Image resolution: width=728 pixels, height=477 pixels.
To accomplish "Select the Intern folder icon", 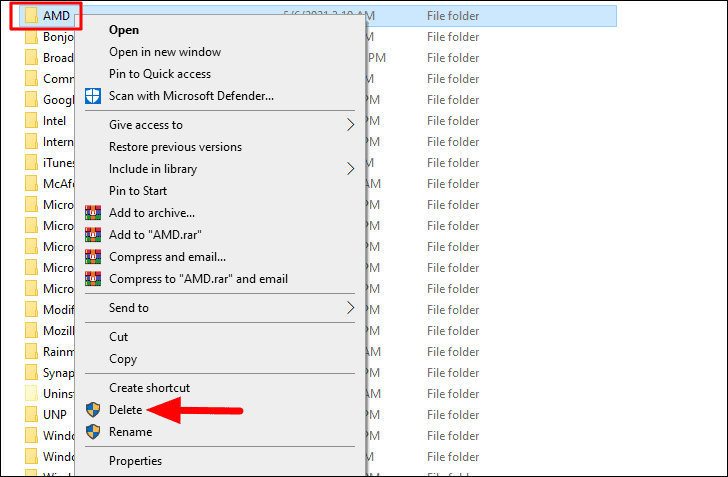I will tap(32, 142).
